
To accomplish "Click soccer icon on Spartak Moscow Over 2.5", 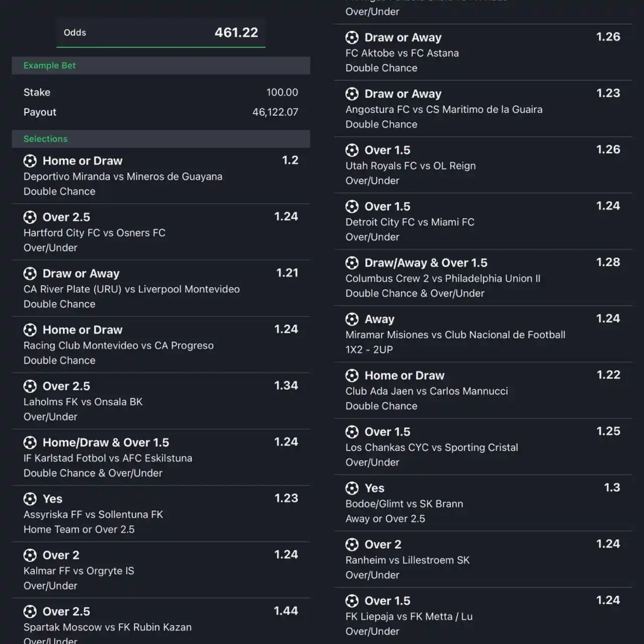I will point(30,612).
